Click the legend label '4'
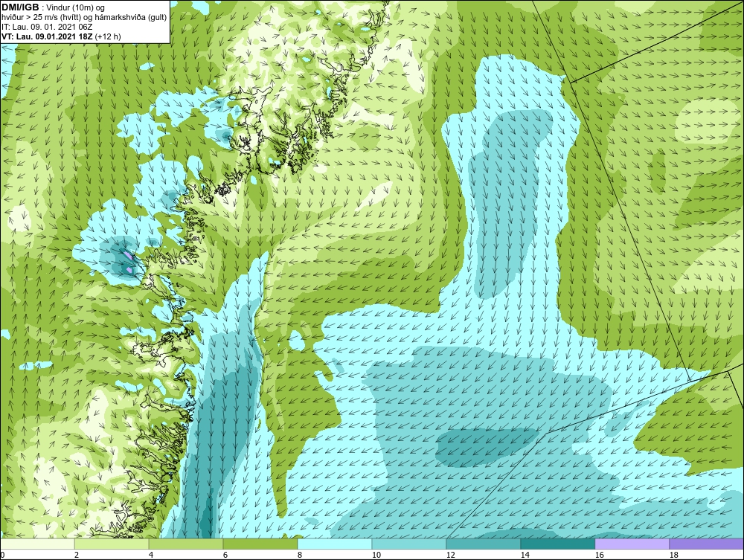744x560 pixels. [151, 555]
